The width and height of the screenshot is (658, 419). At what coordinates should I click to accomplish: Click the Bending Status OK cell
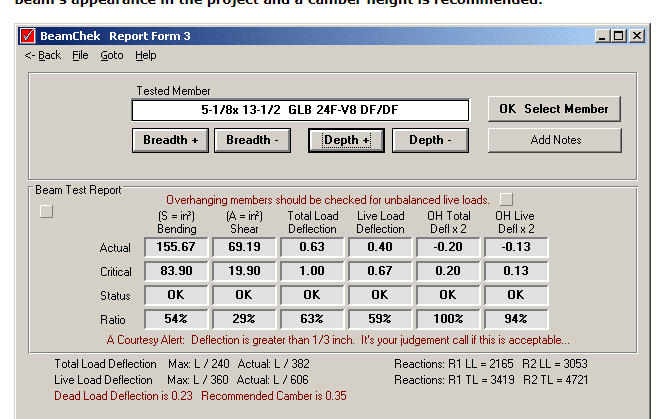click(176, 295)
